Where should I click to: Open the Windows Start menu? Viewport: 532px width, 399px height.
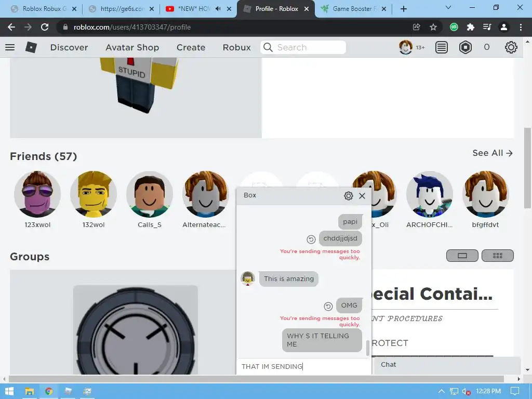coord(9,391)
